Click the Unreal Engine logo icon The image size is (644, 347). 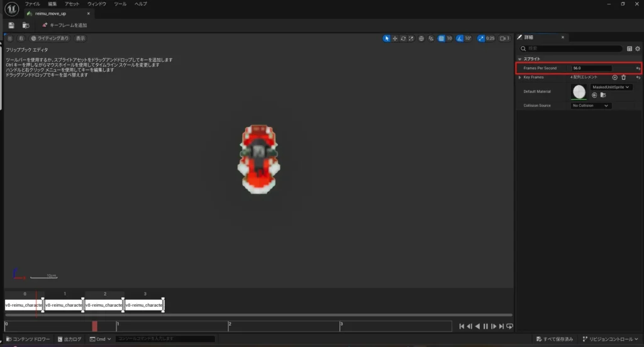[11, 9]
